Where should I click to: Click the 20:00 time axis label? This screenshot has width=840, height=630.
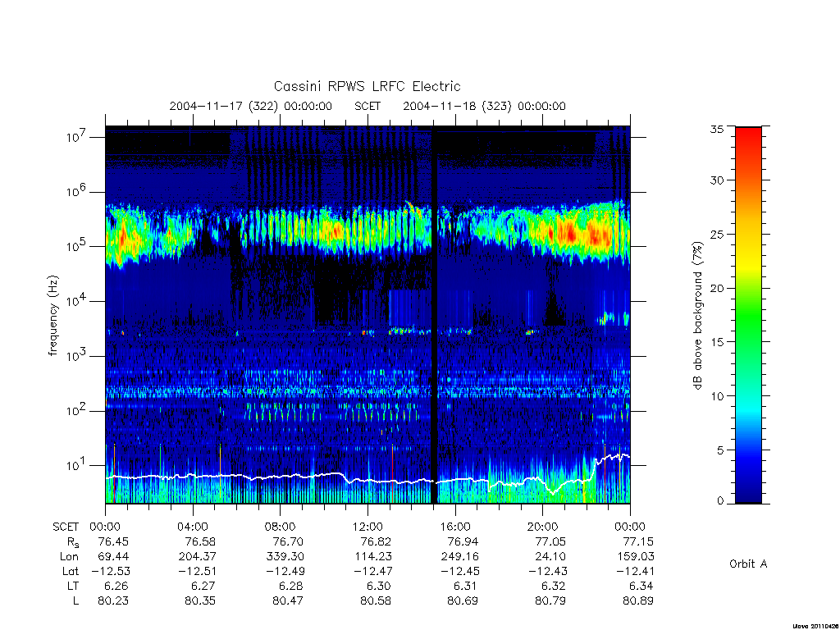[x=543, y=527]
